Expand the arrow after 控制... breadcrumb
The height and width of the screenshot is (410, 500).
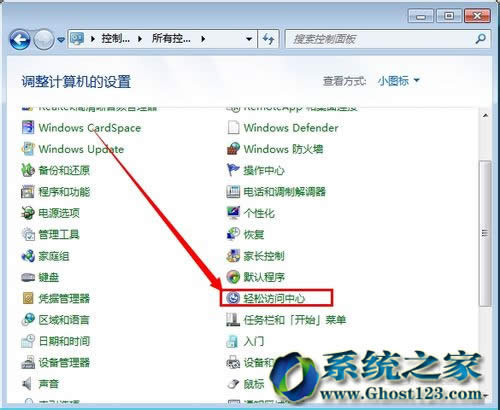140,39
